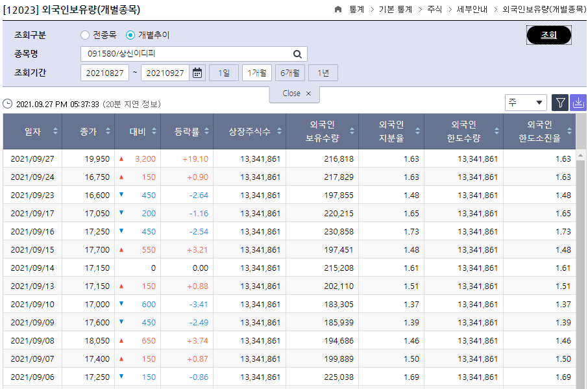This screenshot has width=588, height=389.
Task: Click foreign holdings 216,818
Action: [339, 158]
